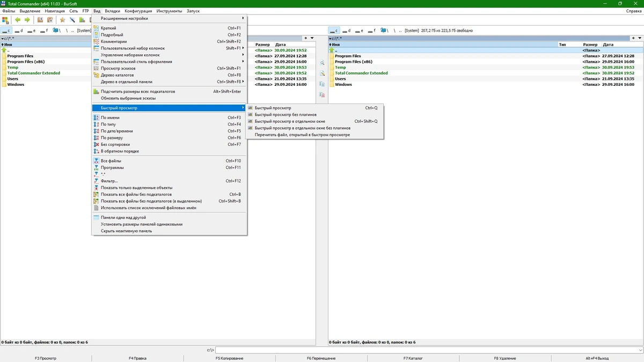The image size is (644, 362).
Task: Click the green up arrow in the right panel
Action: coord(332,50)
